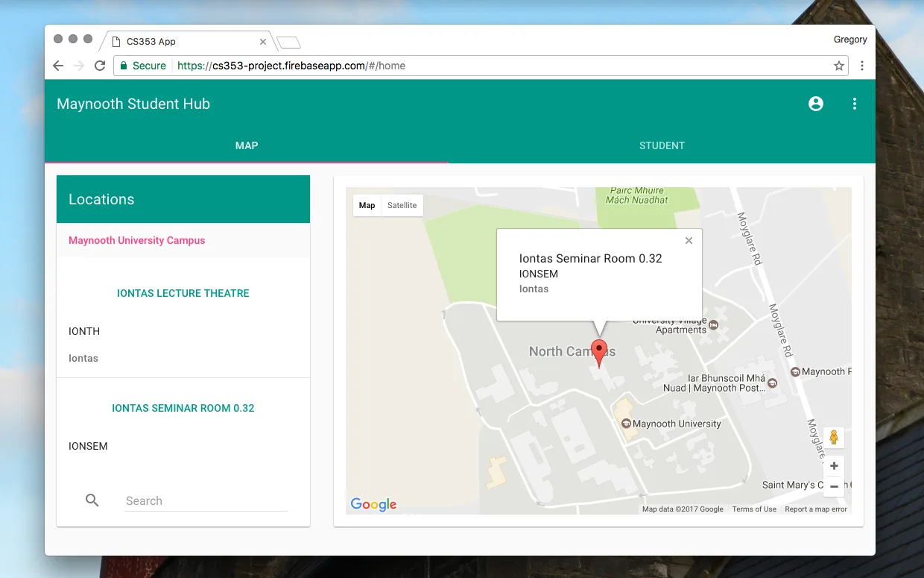Focus the Search input field

(206, 501)
